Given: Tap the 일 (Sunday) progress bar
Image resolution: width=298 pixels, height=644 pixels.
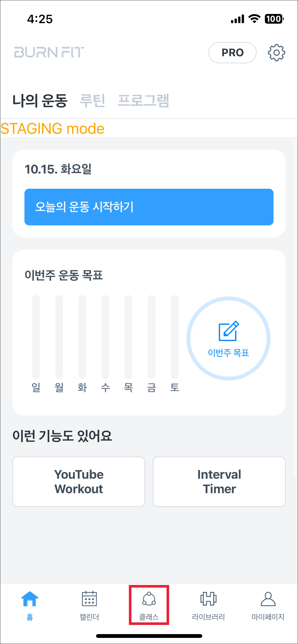Looking at the screenshot, I should 36,337.
